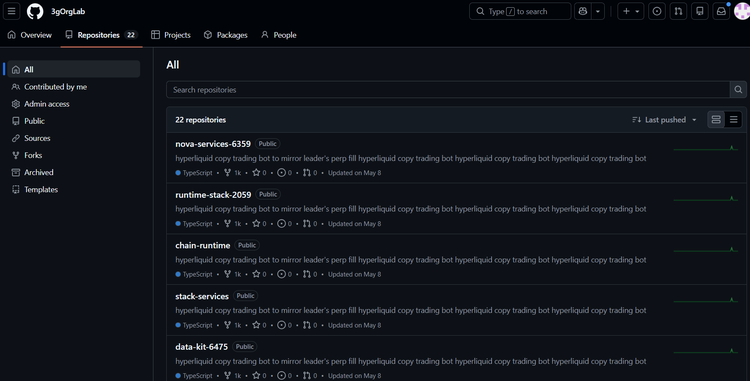Switch to the Repositories tab
Screen dimensions: 750x381
[x=101, y=35]
